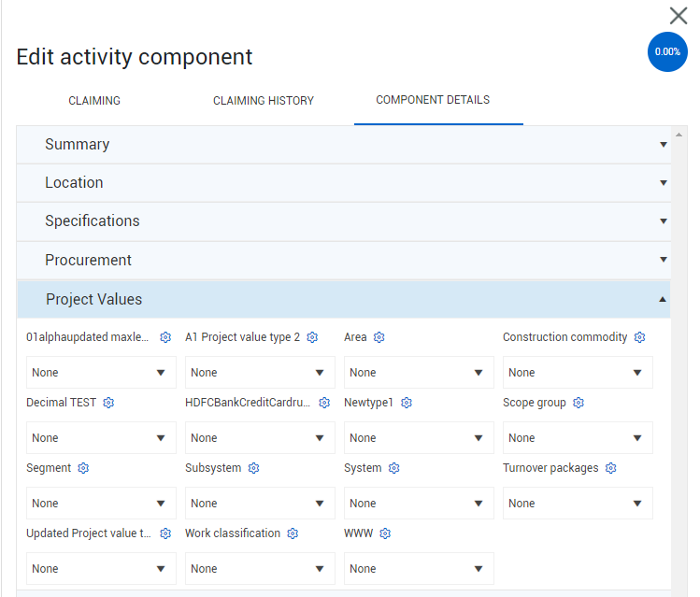Expand the Summary section
This screenshot has height=597, width=700.
pyautogui.click(x=343, y=145)
